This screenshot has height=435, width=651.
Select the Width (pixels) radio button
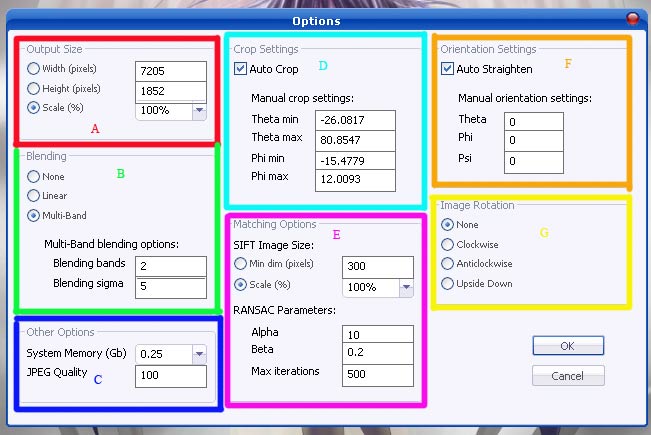coord(34,69)
